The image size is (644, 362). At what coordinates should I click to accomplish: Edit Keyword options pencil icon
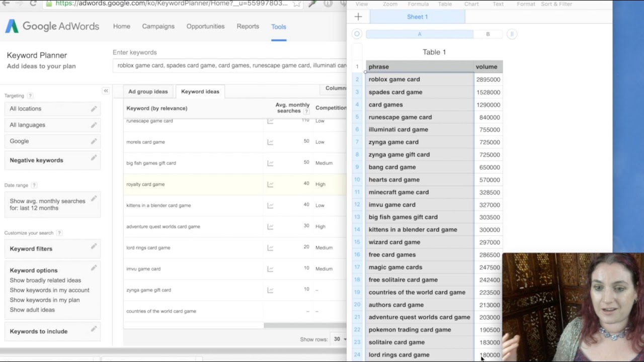[x=94, y=268]
